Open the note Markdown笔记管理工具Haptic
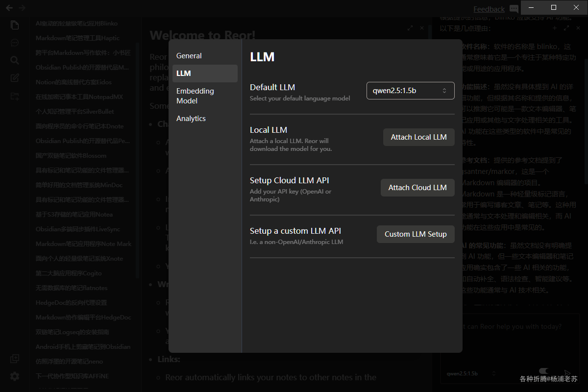588x392 pixels. 77,38
